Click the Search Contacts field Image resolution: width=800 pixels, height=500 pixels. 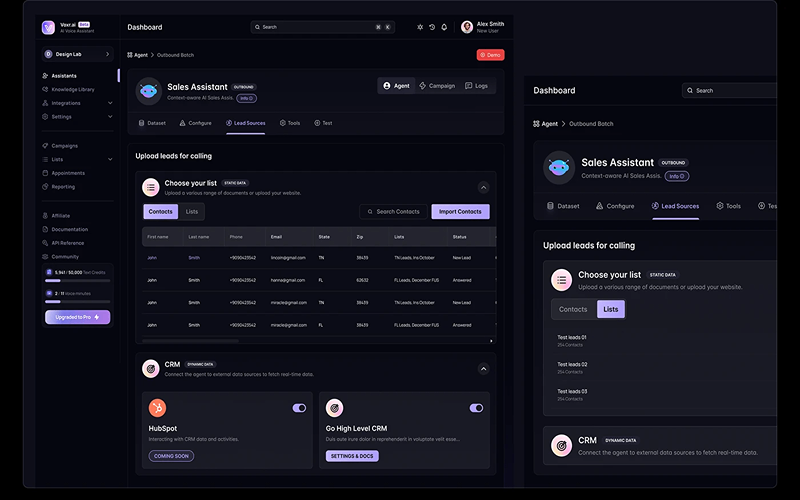pyautogui.click(x=393, y=212)
